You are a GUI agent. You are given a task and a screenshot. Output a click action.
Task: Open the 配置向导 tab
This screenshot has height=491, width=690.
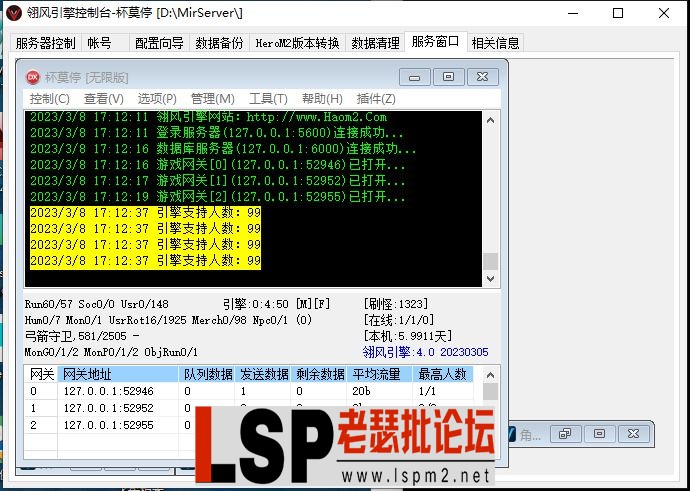coord(159,43)
